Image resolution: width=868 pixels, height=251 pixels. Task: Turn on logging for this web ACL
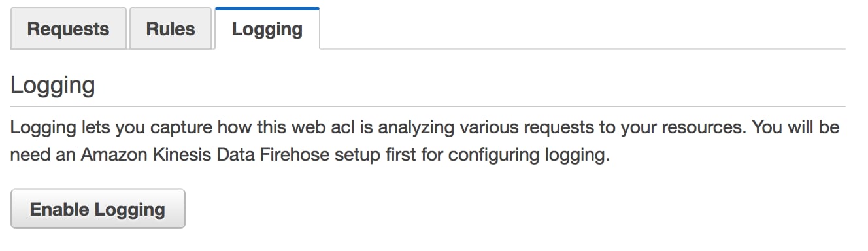click(97, 209)
